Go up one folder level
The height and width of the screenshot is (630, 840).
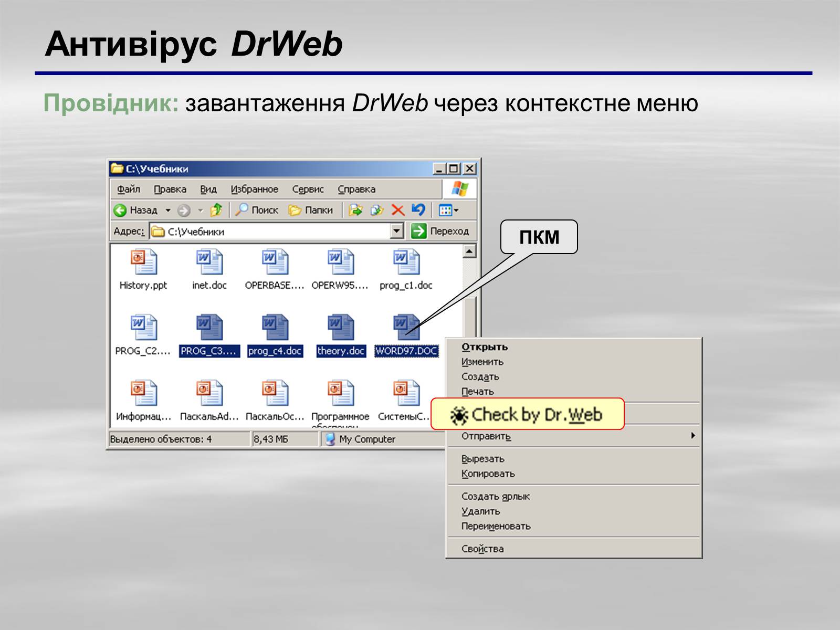pyautogui.click(x=216, y=210)
